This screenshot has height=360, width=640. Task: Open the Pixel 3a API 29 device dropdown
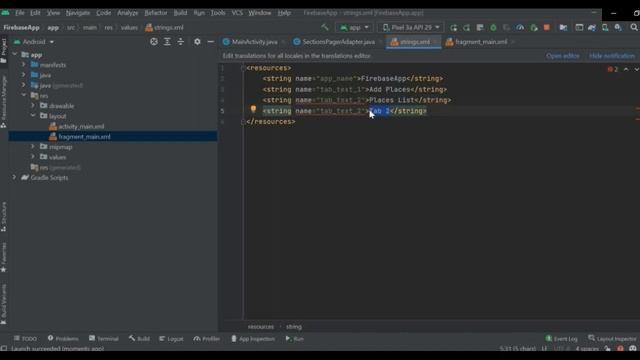pos(411,27)
